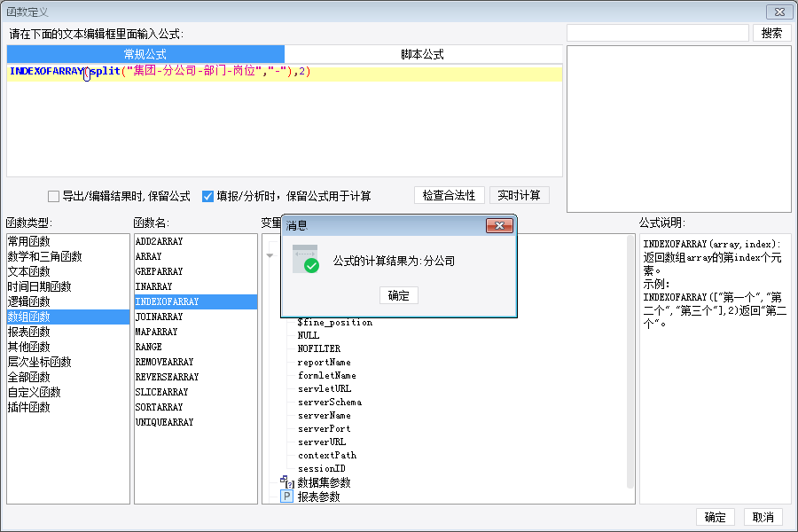Select serverPort variable
Viewport: 798px width, 532px height.
pos(325,428)
